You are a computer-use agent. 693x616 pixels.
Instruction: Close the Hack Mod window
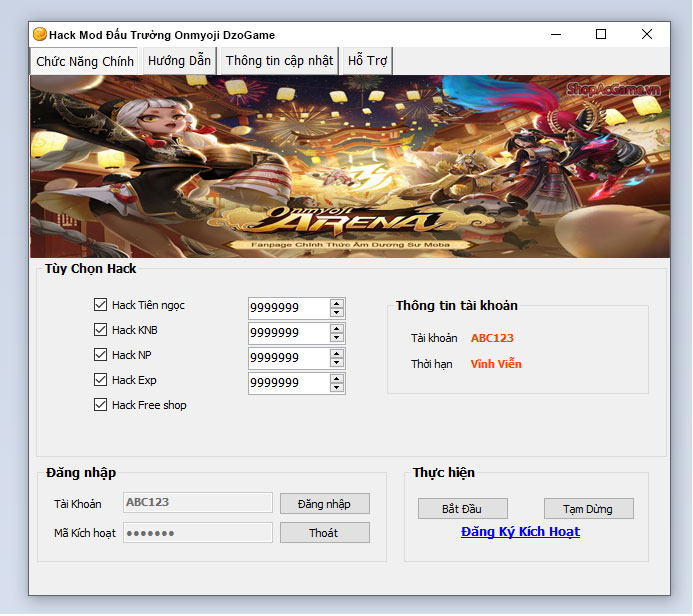[647, 34]
